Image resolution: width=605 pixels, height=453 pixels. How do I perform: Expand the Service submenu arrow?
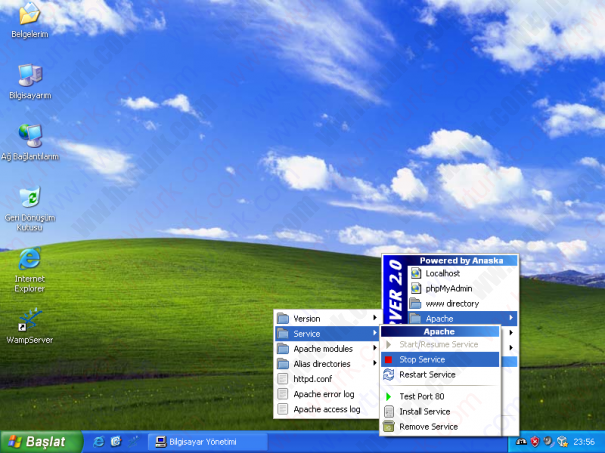pyautogui.click(x=374, y=333)
